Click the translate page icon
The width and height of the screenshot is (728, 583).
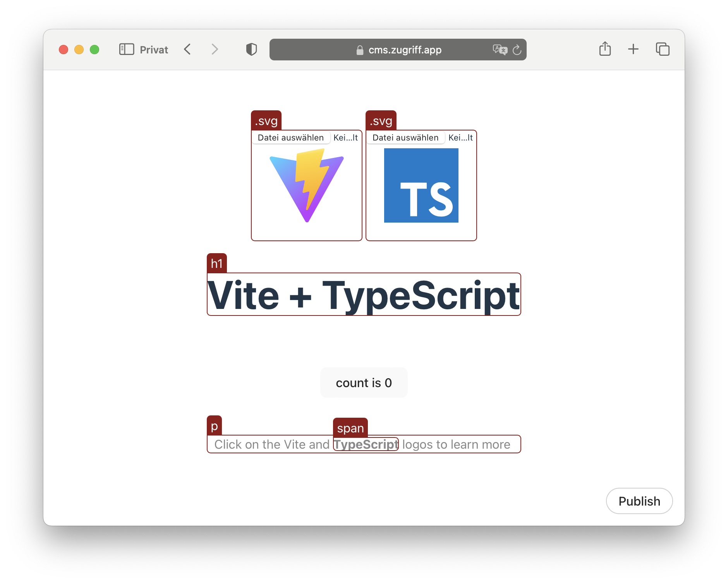point(500,50)
